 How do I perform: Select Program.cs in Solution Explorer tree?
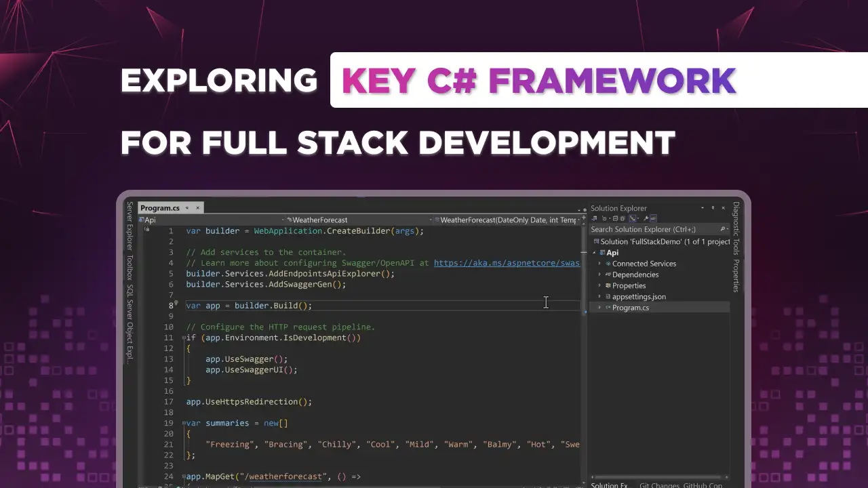point(631,308)
